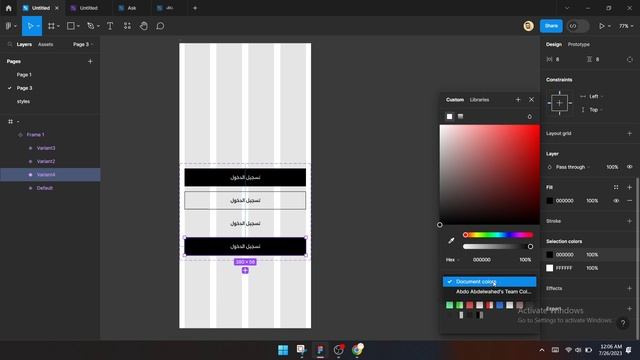This screenshot has width=640, height=360.
Task: Select gradient fill type in picker
Action: (460, 117)
